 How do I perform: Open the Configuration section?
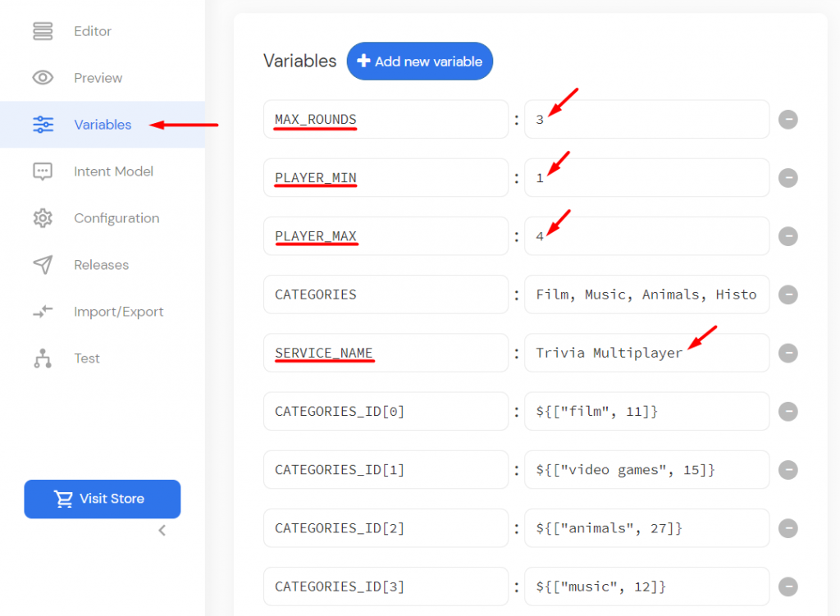coord(116,217)
